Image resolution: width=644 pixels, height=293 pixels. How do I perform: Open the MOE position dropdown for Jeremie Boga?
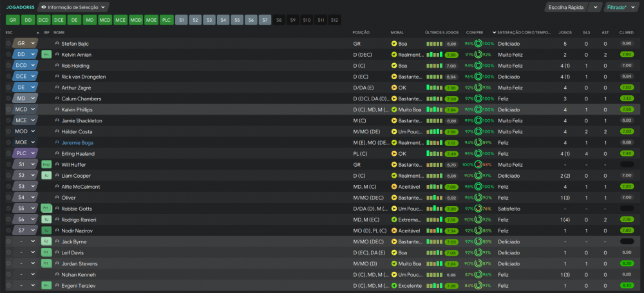24,142
